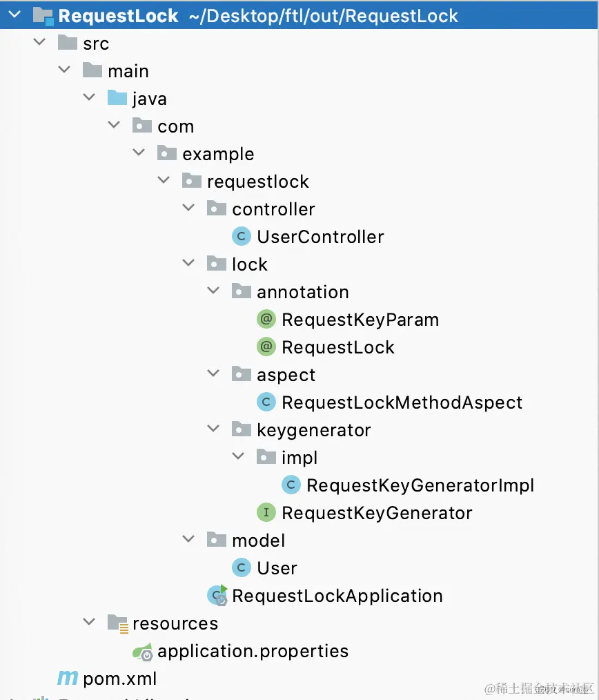
Task: Click the RequestKeyGenerator interface icon
Action: pos(266,513)
